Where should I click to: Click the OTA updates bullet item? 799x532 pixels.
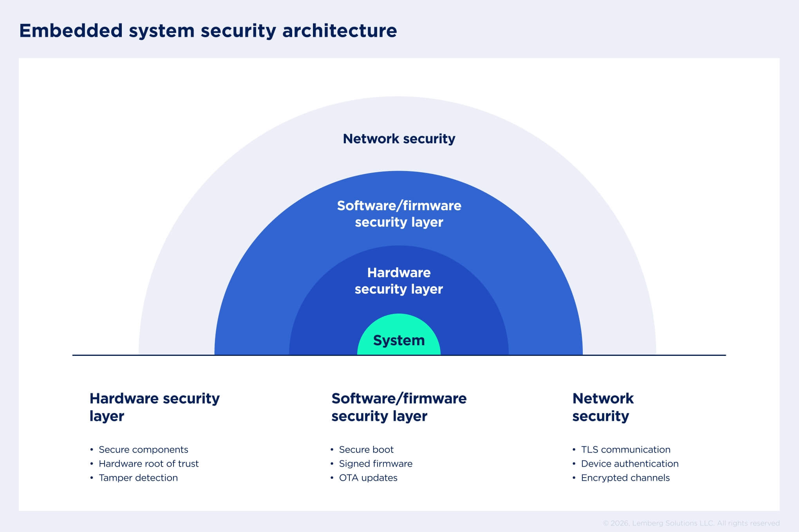[x=368, y=478]
